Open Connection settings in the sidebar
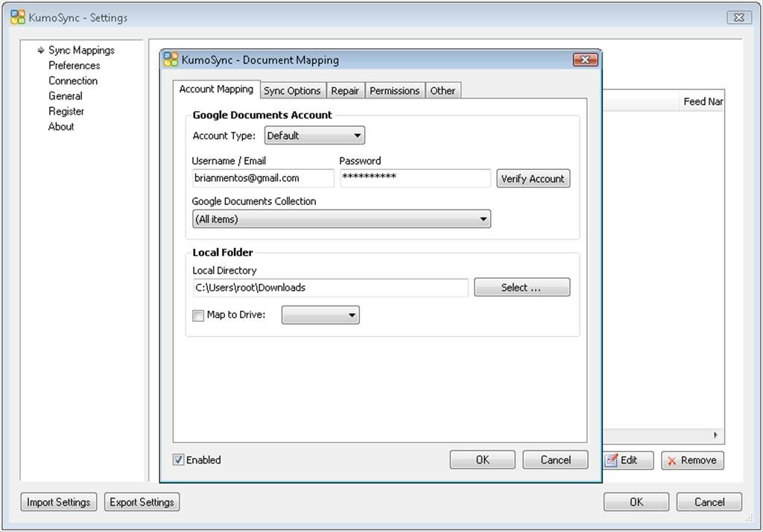The height and width of the screenshot is (532, 763). click(73, 80)
